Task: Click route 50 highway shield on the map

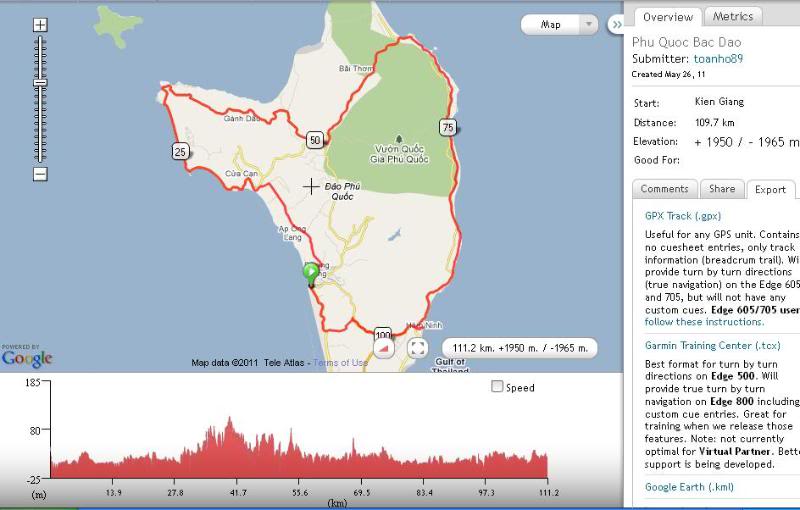Action: 315,140
